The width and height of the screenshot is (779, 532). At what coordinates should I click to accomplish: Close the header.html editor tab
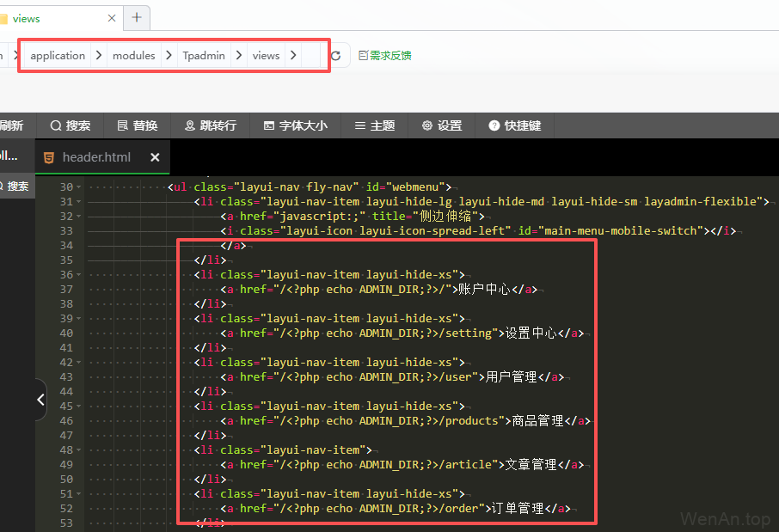(155, 157)
